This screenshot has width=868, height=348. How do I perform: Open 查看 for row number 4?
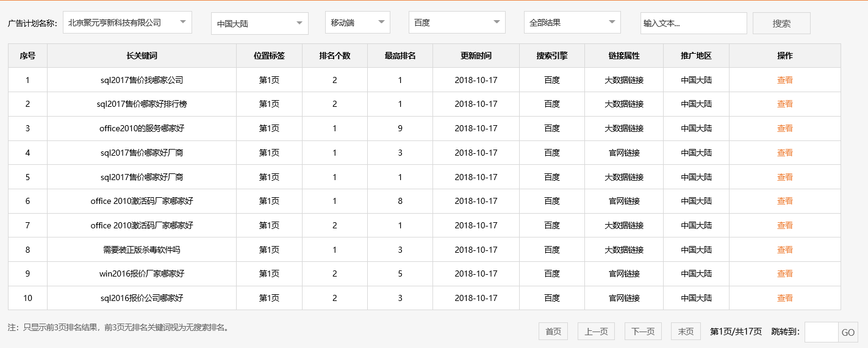click(x=785, y=153)
